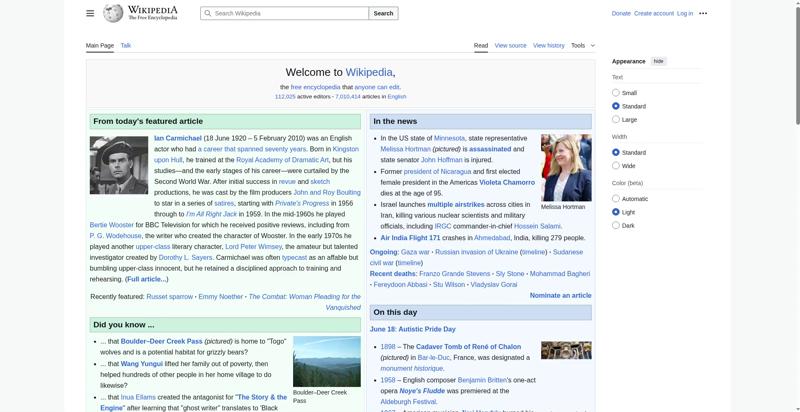Viewport: 800px width, 412px height.
Task: Open the Cadaver Tomb image thumbnail
Action: [566, 350]
